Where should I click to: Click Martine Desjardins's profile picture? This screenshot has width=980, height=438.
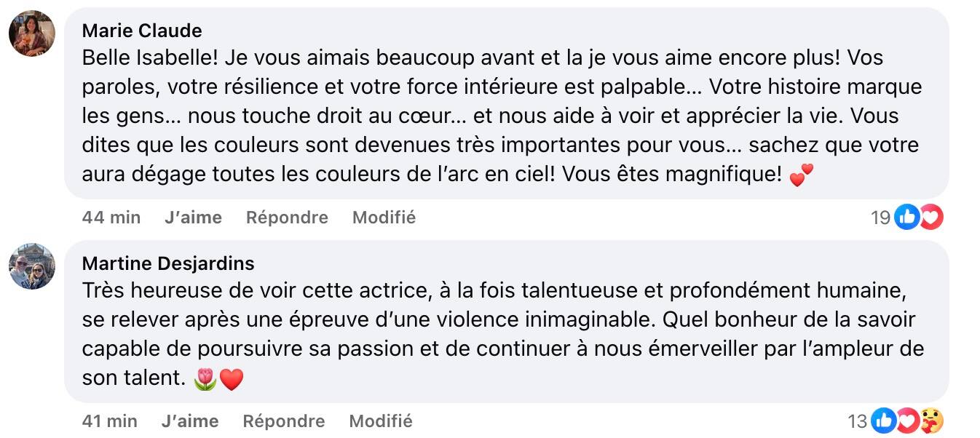[x=31, y=265]
